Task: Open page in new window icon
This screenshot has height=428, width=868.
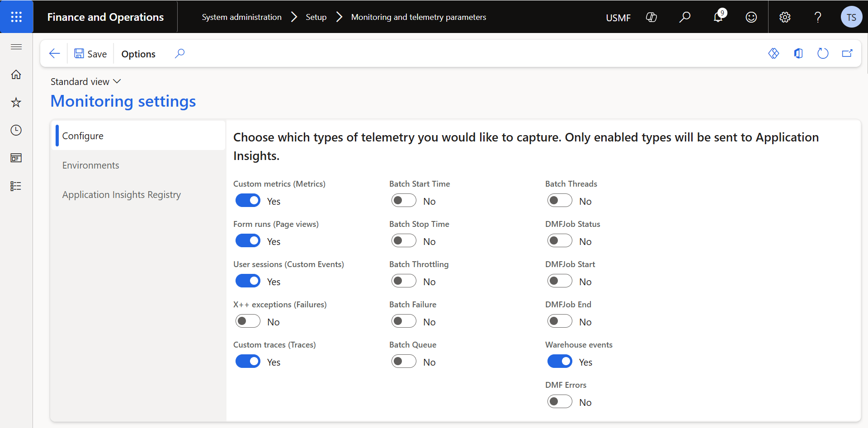Action: pyautogui.click(x=847, y=53)
